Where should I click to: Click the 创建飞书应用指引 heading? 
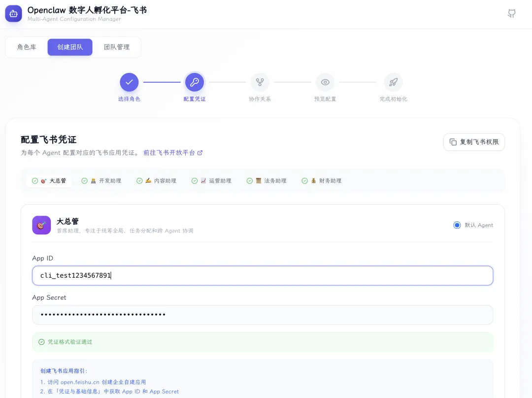pyautogui.click(x=64, y=371)
